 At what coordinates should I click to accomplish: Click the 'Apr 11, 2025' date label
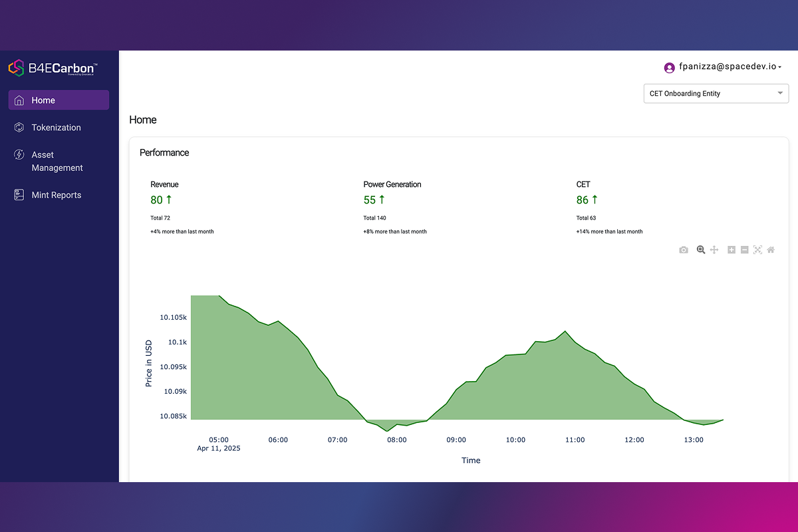coord(219,448)
